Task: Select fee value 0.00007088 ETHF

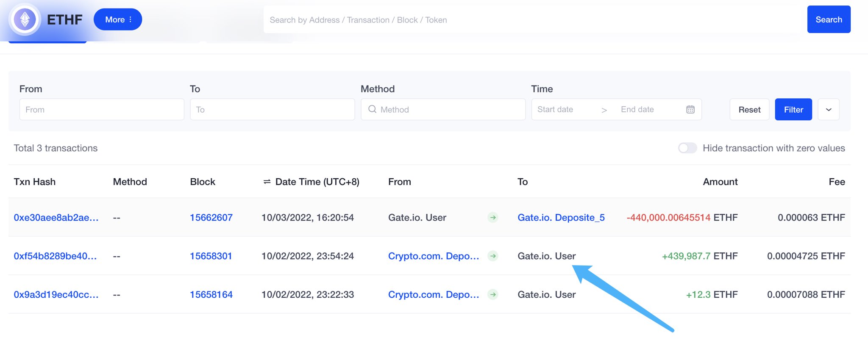Action: [x=806, y=295]
